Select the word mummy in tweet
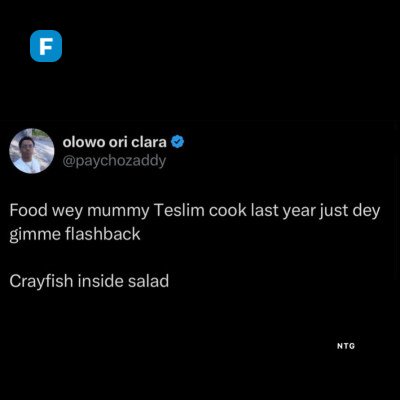 (118, 212)
